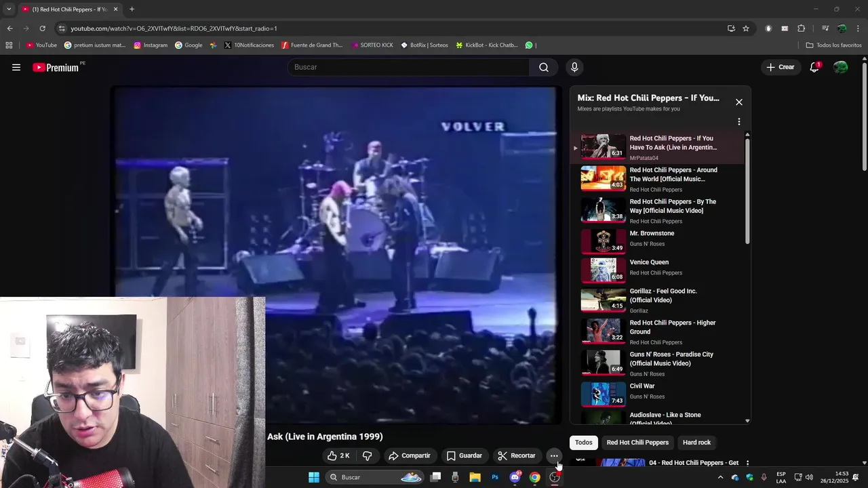The height and width of the screenshot is (488, 868).
Task: Open the account avatar menu
Action: 841,67
